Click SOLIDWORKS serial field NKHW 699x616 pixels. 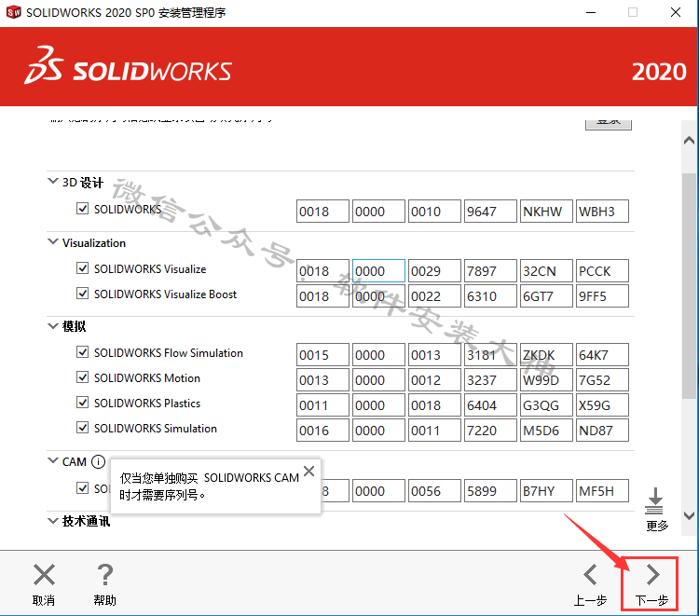[546, 211]
